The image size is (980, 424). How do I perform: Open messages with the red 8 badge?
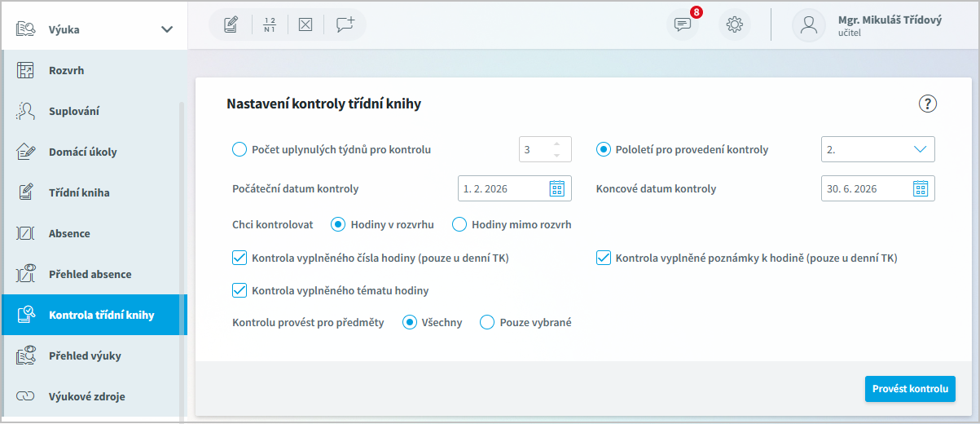[x=683, y=24]
